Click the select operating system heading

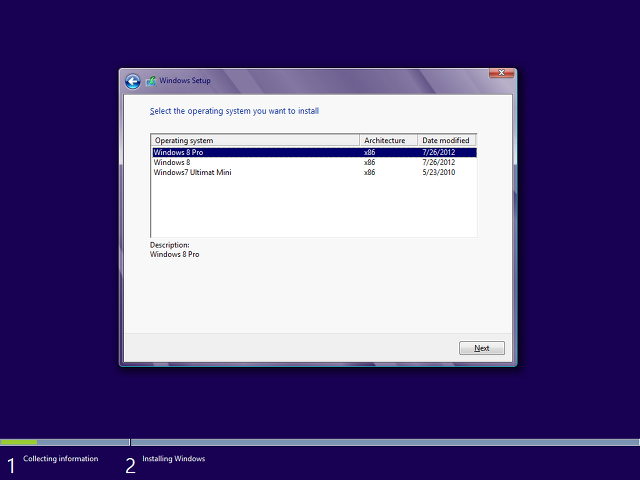(234, 111)
